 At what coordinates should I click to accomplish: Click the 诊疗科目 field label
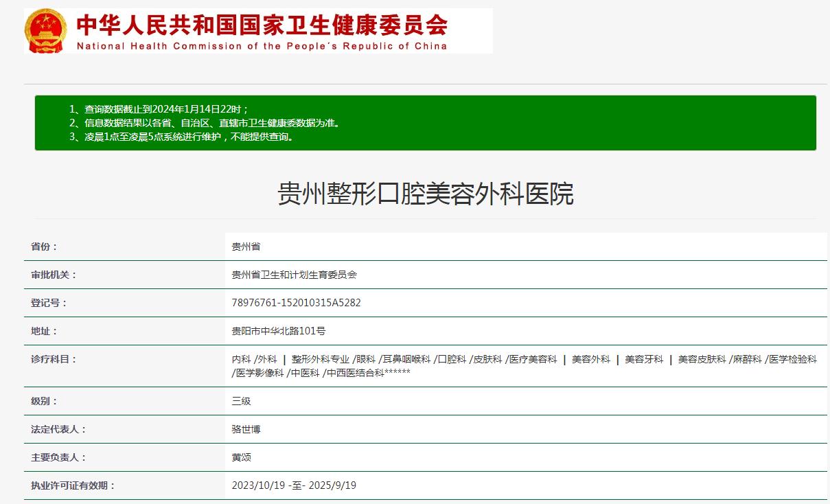[54, 359]
